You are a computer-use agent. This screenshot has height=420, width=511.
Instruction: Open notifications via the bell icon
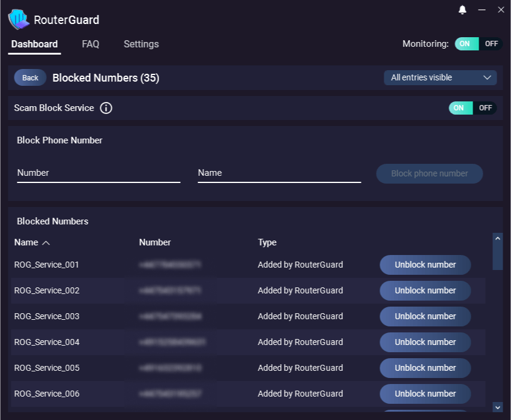(x=462, y=10)
